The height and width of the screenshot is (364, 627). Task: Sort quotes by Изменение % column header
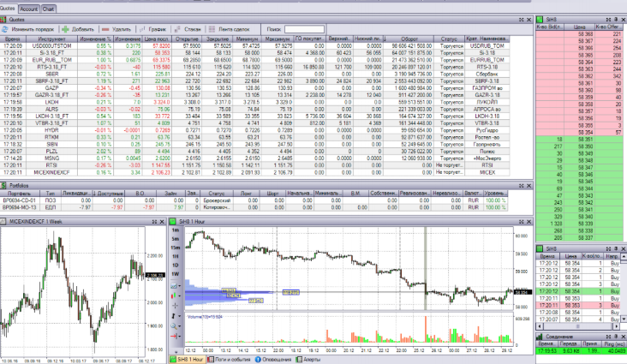[95, 39]
